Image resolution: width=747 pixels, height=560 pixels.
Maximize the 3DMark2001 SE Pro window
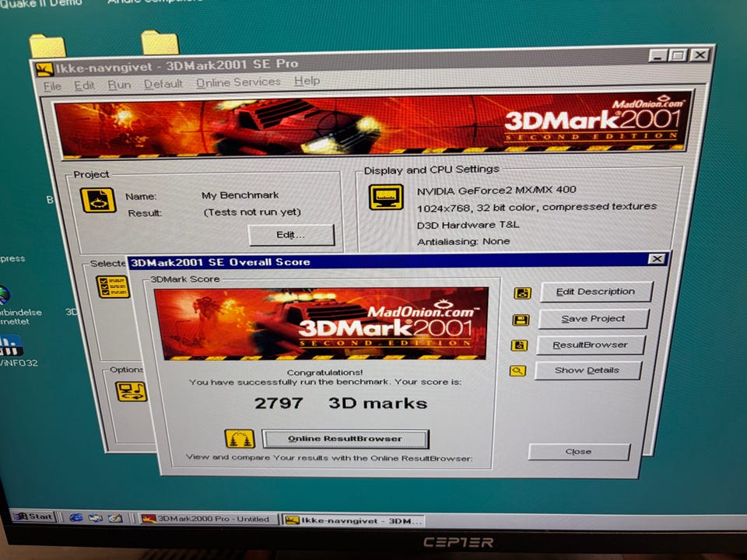tap(679, 55)
